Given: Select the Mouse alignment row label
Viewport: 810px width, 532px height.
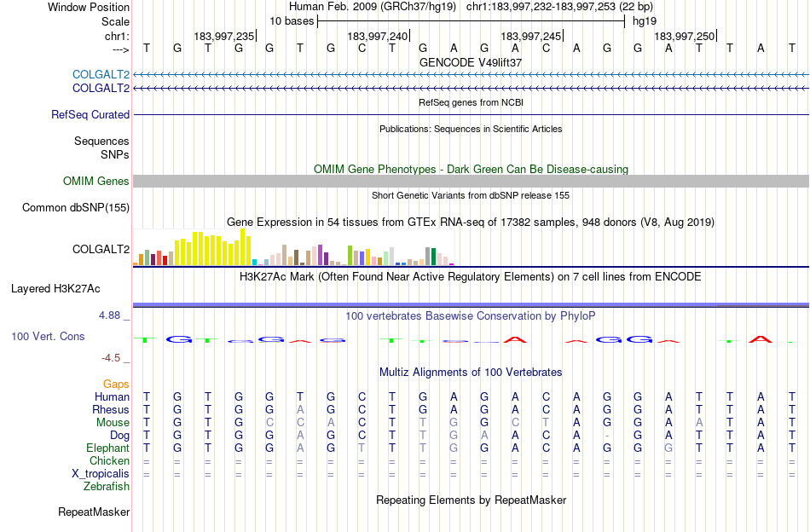Looking at the screenshot, I should pyautogui.click(x=113, y=423).
